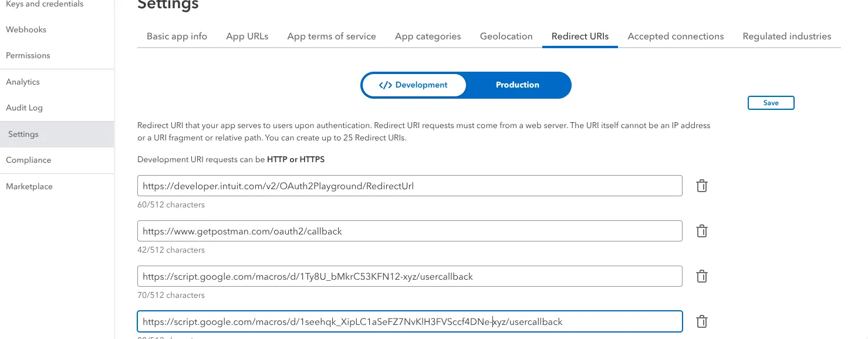The image size is (868, 339).
Task: Go to App terms of service tab
Action: 332,36
